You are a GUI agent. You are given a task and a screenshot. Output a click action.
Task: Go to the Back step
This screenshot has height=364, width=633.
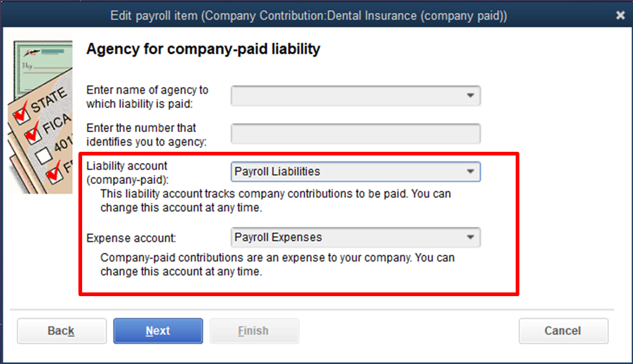[x=61, y=331]
